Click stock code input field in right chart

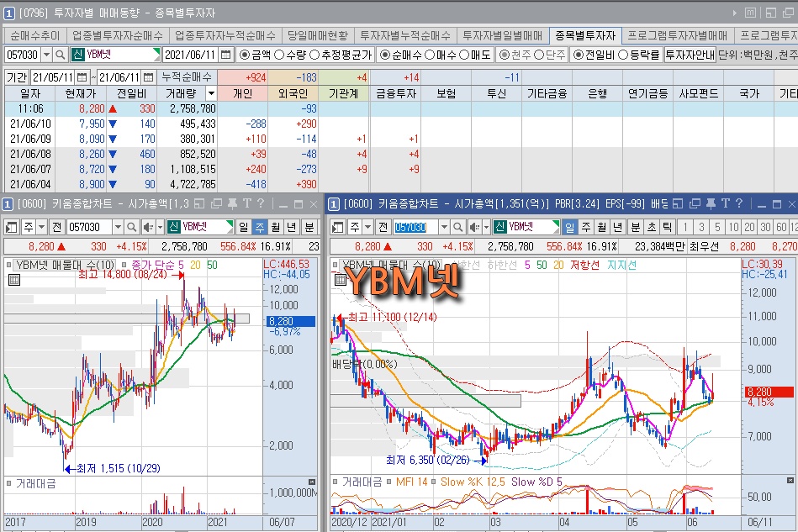[415, 227]
